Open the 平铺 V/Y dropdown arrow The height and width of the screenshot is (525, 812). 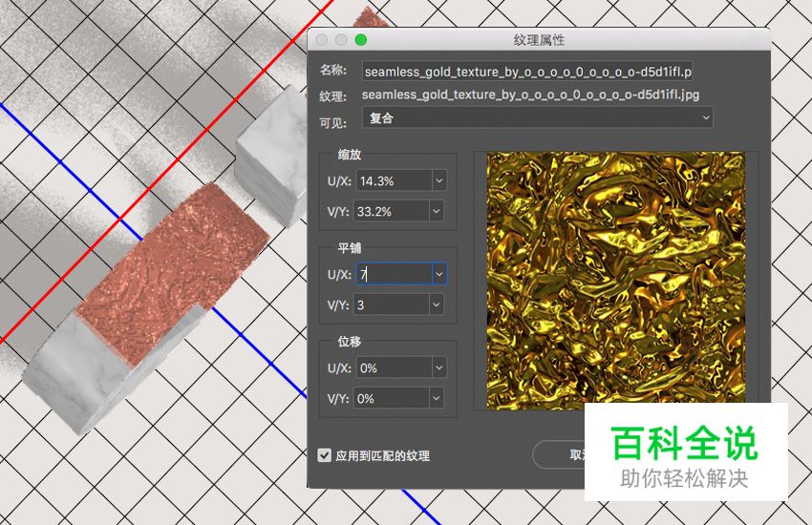[x=437, y=304]
